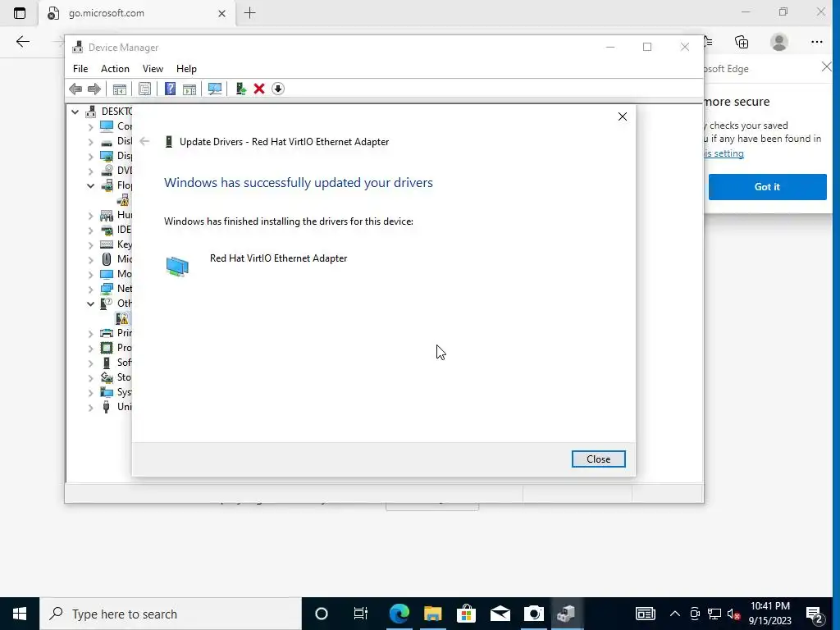Expand the Disk drives category chevron

point(90,141)
